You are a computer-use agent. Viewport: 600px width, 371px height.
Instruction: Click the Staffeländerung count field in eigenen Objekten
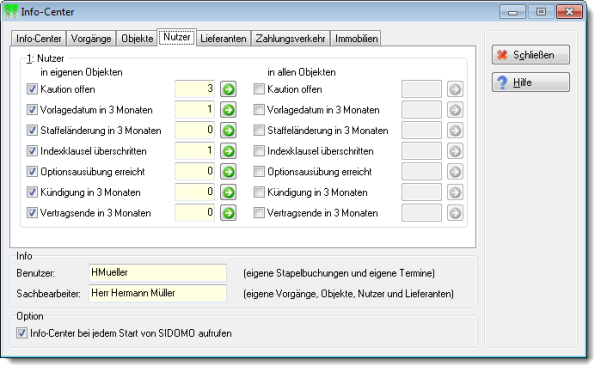[195, 130]
